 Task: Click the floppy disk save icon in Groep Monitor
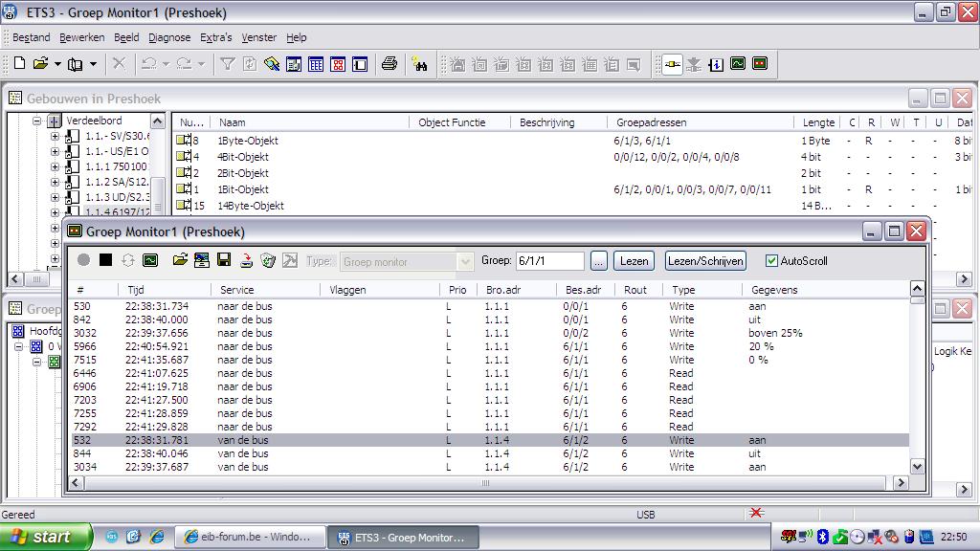[x=223, y=260]
